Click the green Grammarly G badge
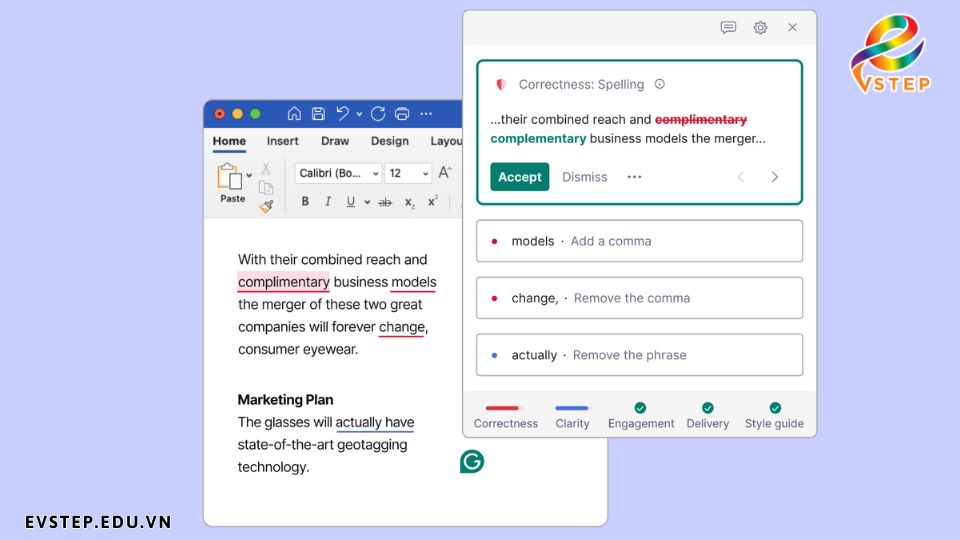The height and width of the screenshot is (540, 960). point(472,462)
